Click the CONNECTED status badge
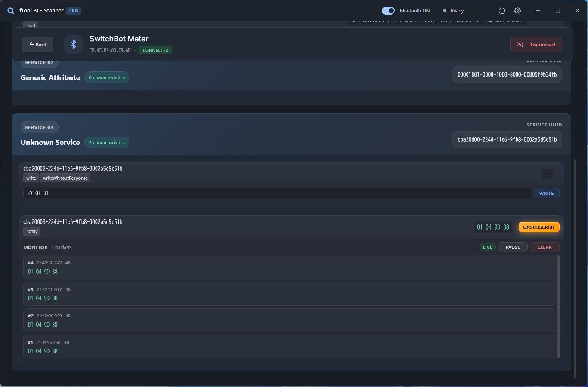This screenshot has width=588, height=387. [155, 50]
